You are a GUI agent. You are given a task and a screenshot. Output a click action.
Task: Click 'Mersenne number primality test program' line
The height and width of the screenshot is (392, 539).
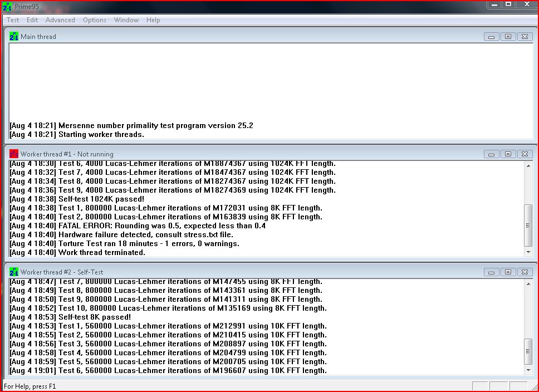tap(131, 125)
